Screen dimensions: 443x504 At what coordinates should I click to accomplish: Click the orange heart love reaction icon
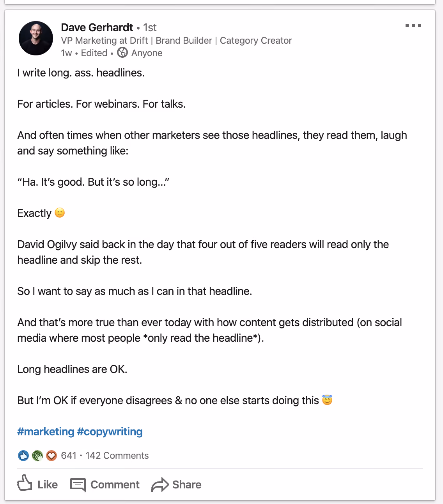(51, 455)
